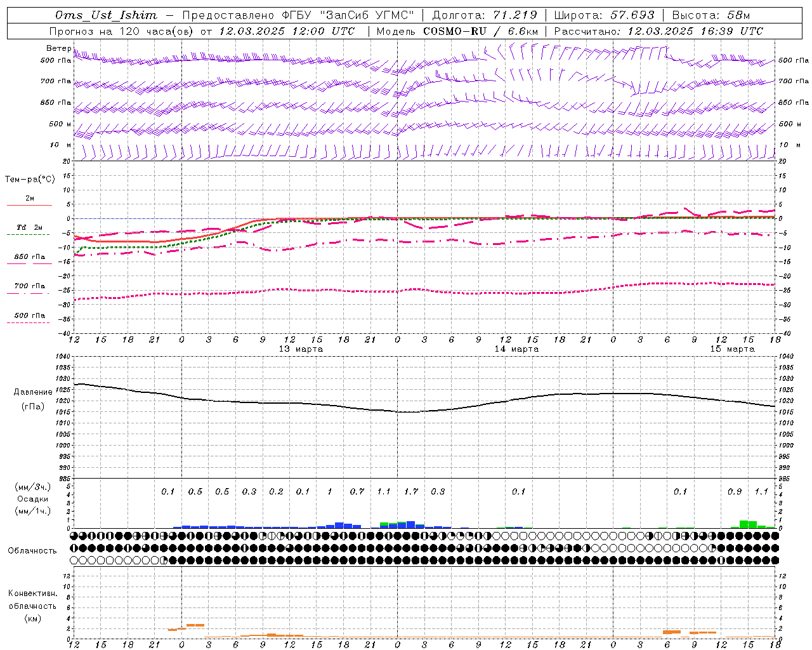Image resolution: width=812 pixels, height=650 pixels.
Task: Click the 700 гПа temperature legend label
Action: [x=30, y=286]
